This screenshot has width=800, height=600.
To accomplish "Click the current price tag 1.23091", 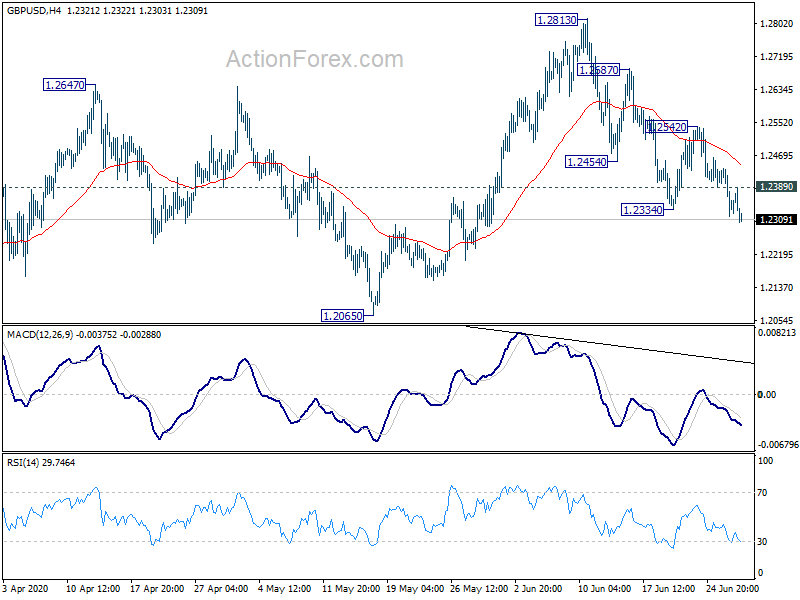I will click(777, 220).
